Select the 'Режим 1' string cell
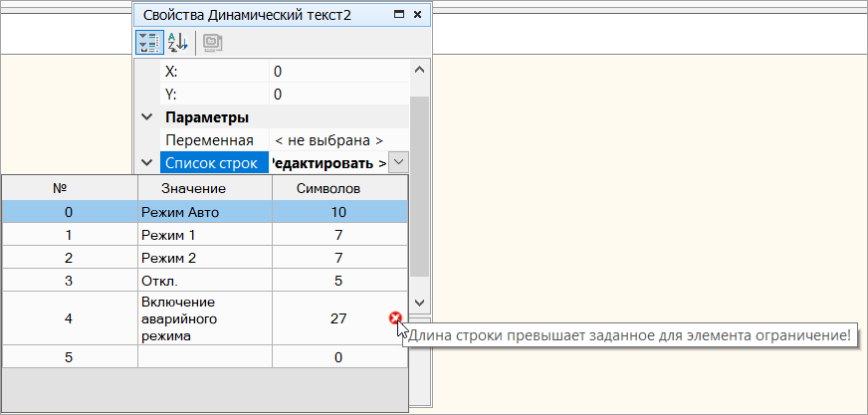The width and height of the screenshot is (868, 415). coord(203,235)
